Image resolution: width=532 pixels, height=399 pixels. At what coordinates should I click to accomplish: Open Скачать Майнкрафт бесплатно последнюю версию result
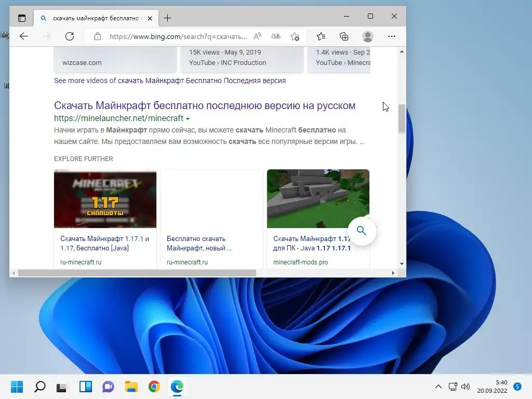tap(205, 105)
